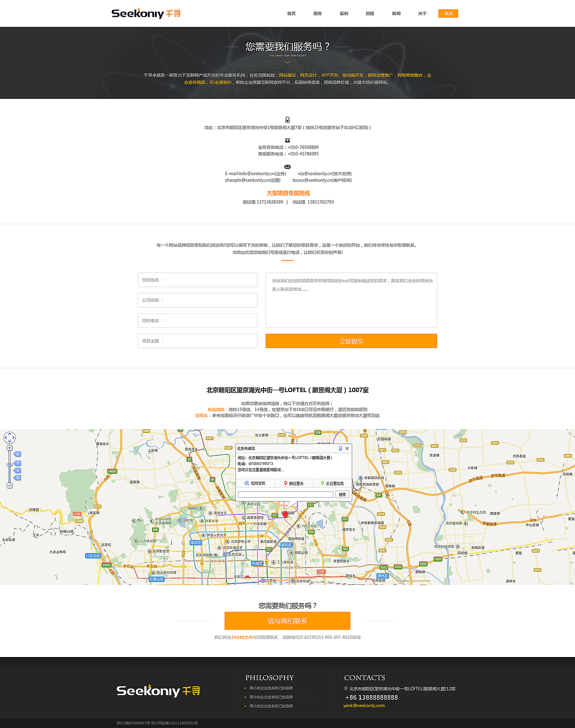This screenshot has width=575, height=728.
Task: Focus the 您的姓名 input field
Action: point(198,280)
